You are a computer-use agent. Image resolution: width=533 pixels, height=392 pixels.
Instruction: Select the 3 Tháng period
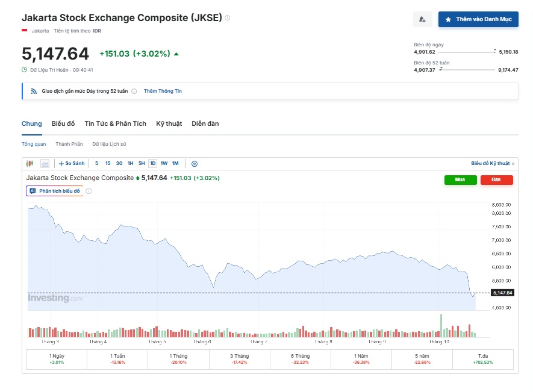pos(239,359)
